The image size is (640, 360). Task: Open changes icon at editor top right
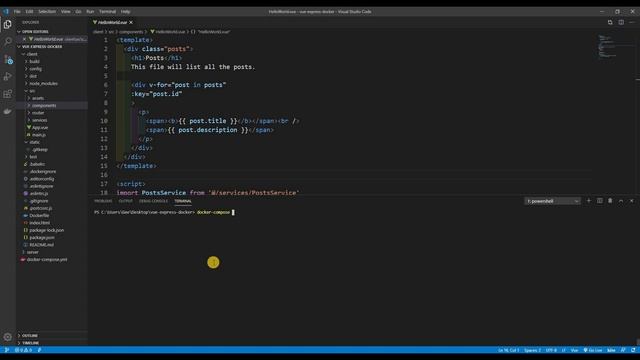610,22
